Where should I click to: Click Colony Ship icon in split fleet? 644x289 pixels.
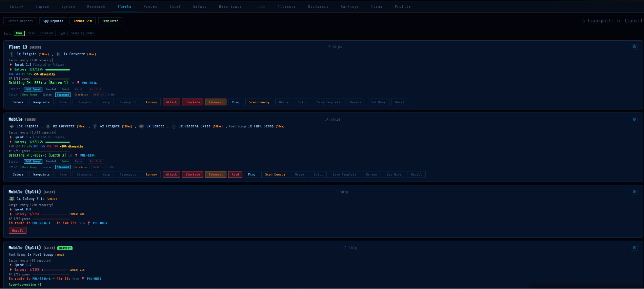(x=12, y=199)
